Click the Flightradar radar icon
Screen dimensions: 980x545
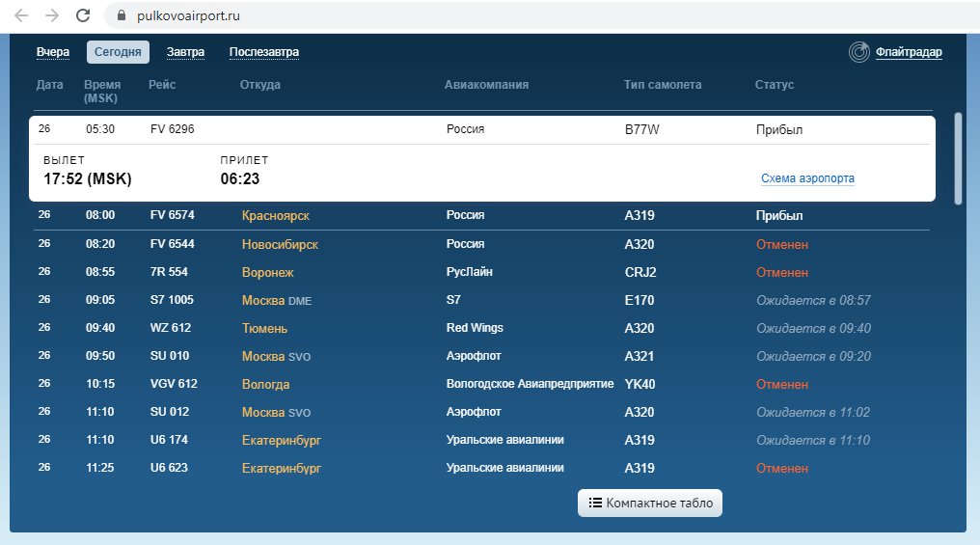858,52
